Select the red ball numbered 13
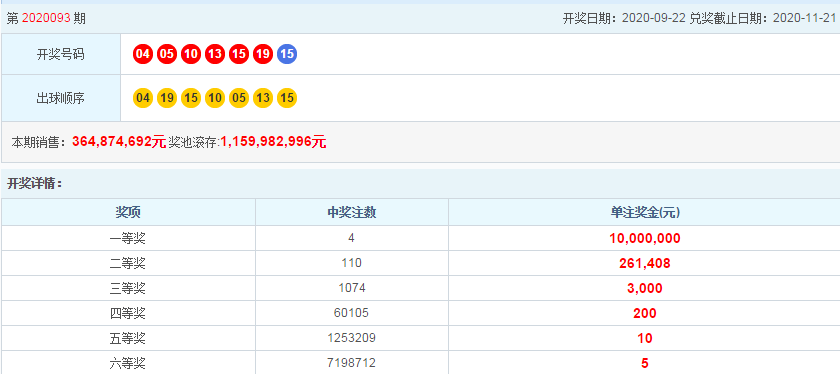This screenshot has width=840, height=374. 215,54
